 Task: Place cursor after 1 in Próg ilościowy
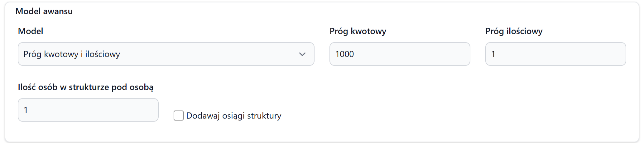496,54
